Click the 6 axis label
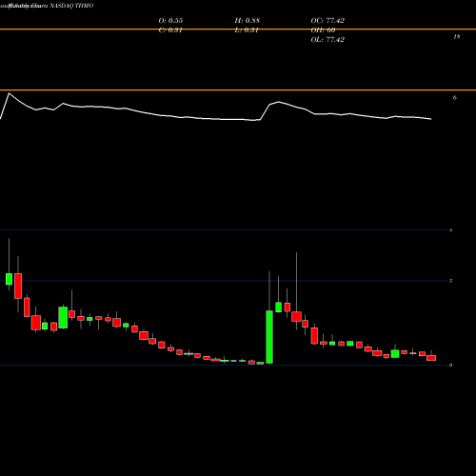 tap(455, 98)
